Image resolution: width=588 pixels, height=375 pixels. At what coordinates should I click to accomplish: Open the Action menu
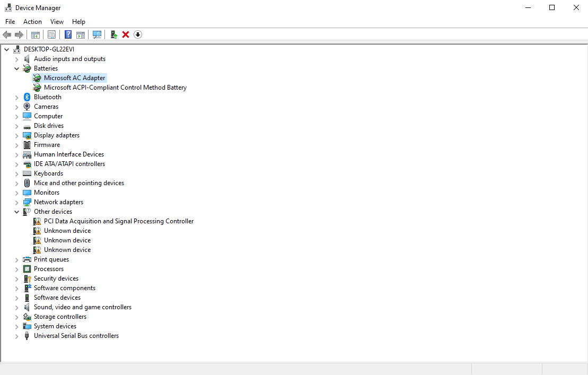coord(32,22)
